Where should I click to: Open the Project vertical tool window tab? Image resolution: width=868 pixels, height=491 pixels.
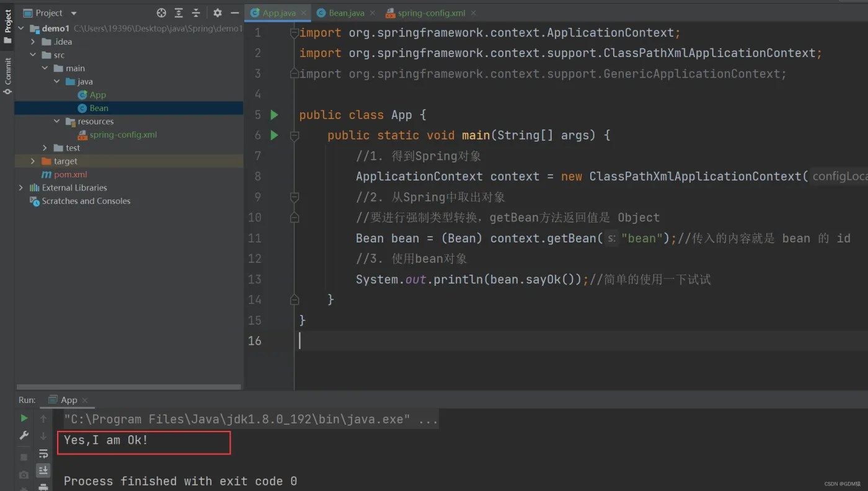(x=7, y=26)
